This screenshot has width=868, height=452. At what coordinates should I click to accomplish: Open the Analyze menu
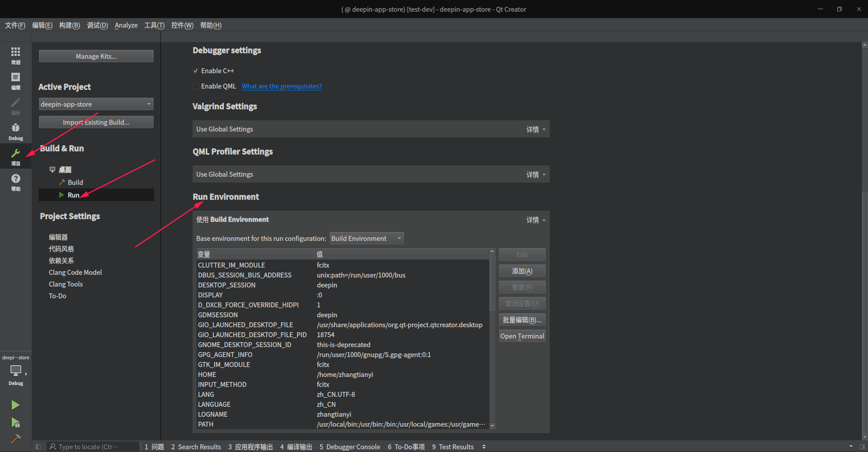[126, 25]
